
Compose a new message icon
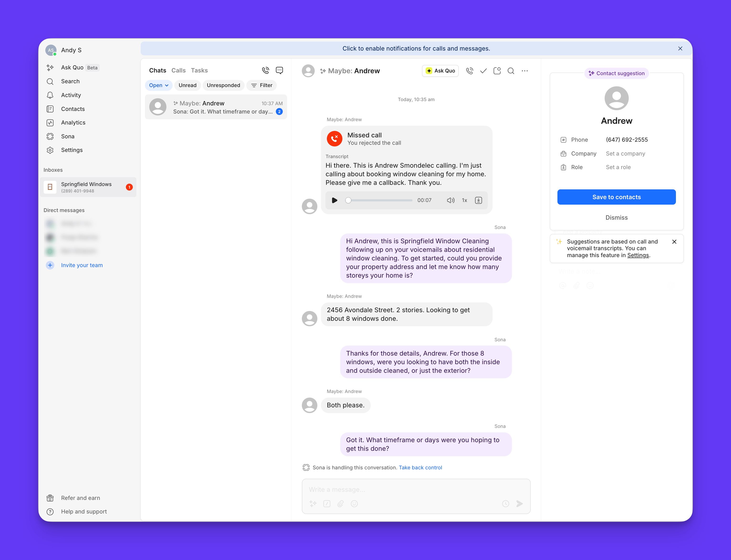click(279, 70)
